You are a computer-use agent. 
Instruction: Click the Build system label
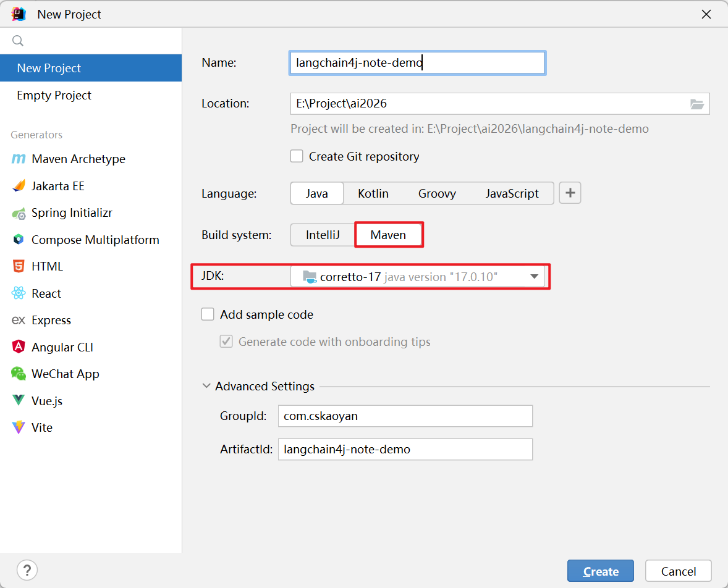point(236,235)
